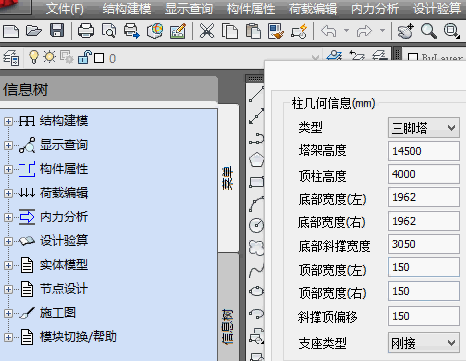Click the 底部斜撑宽度 field with 3050

[424, 244]
